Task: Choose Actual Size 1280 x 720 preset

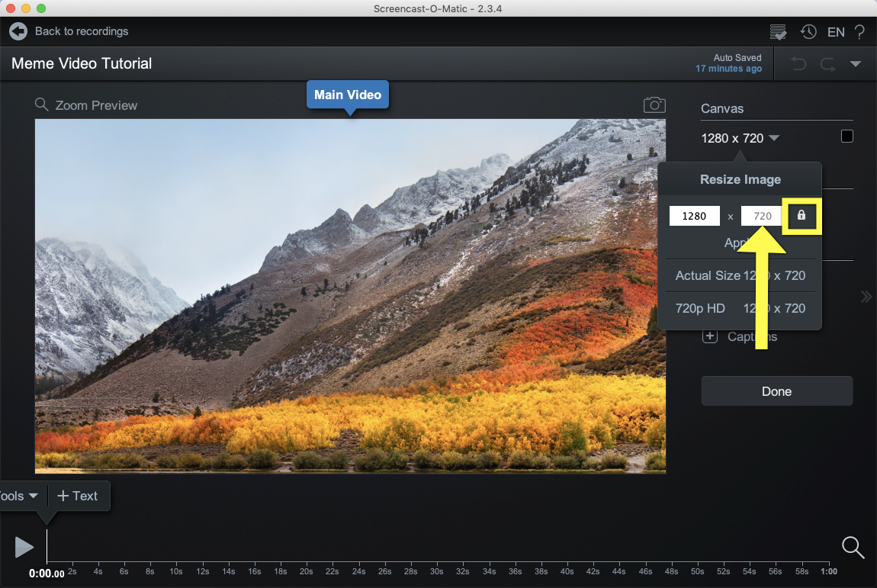Action: click(740, 275)
